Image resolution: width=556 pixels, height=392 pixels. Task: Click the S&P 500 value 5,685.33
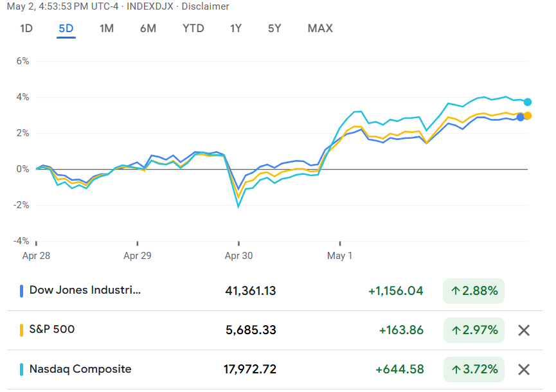point(251,330)
